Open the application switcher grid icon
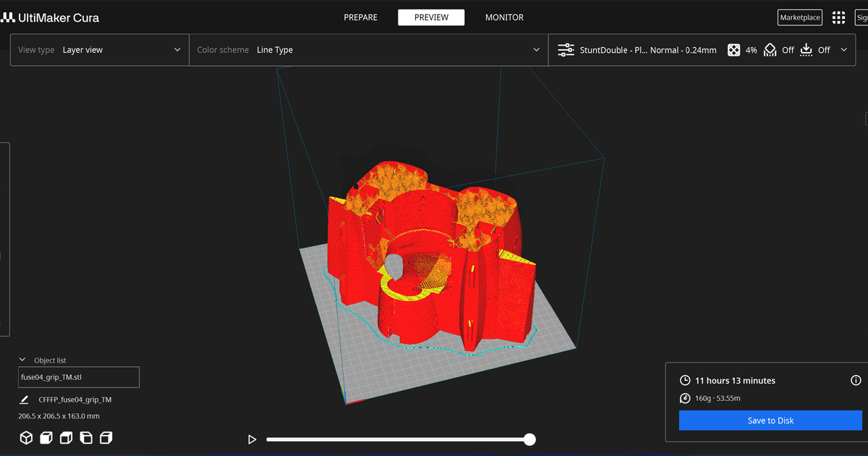The height and width of the screenshot is (456, 868). click(838, 17)
